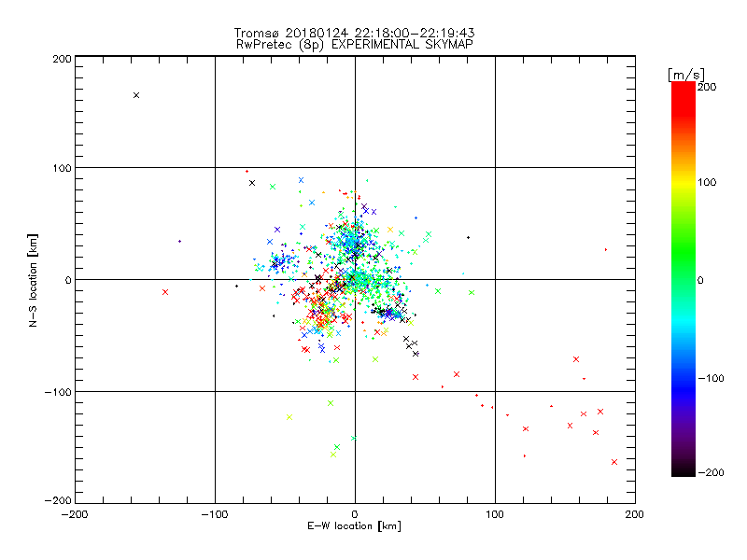Click the colorbar tick label "-100"
Screen dimensions: 747x560
[711, 378]
